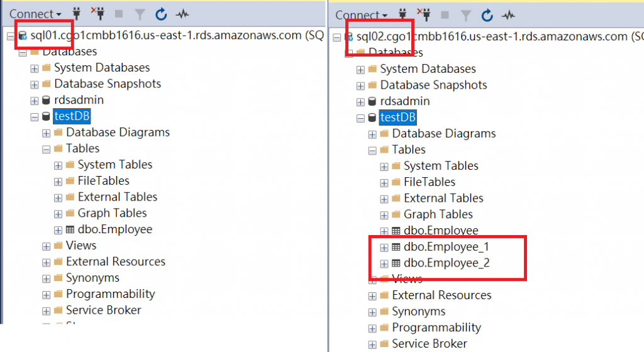Click dbo.Employee table grid icon in sql01 panel
644x352 pixels.
70,229
